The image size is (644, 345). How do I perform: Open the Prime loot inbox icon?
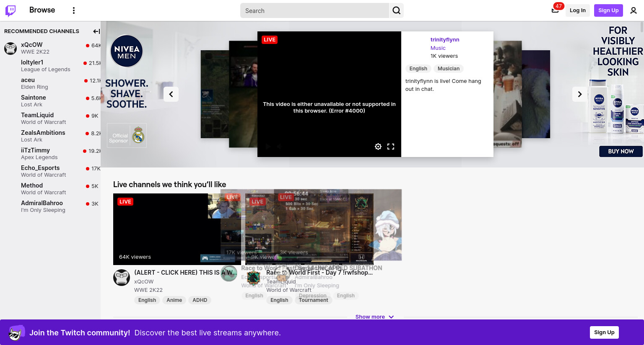(x=555, y=10)
